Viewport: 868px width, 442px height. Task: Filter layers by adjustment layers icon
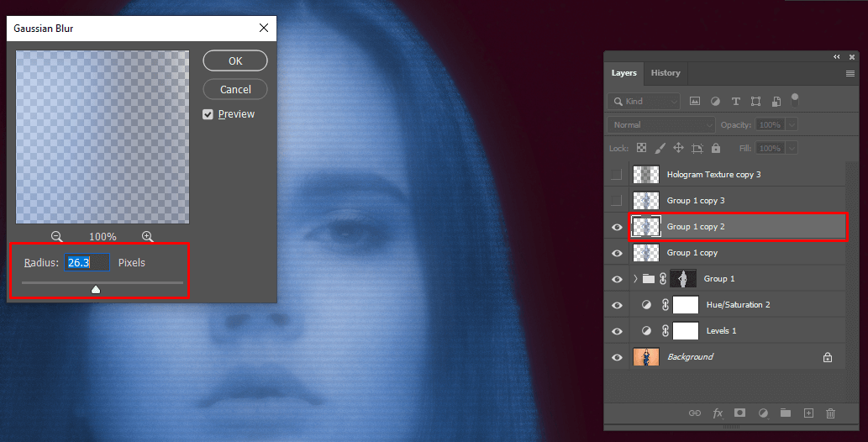tap(715, 102)
